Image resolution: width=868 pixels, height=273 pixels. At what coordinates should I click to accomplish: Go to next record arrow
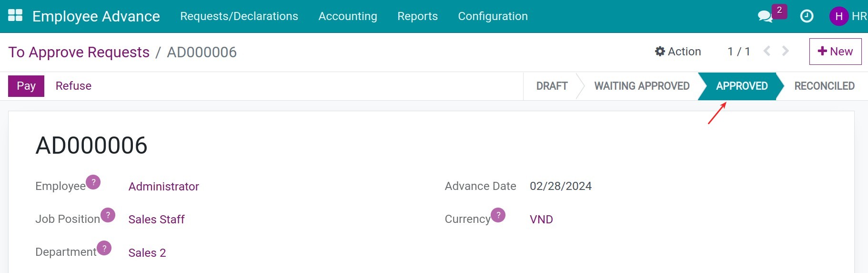click(786, 51)
